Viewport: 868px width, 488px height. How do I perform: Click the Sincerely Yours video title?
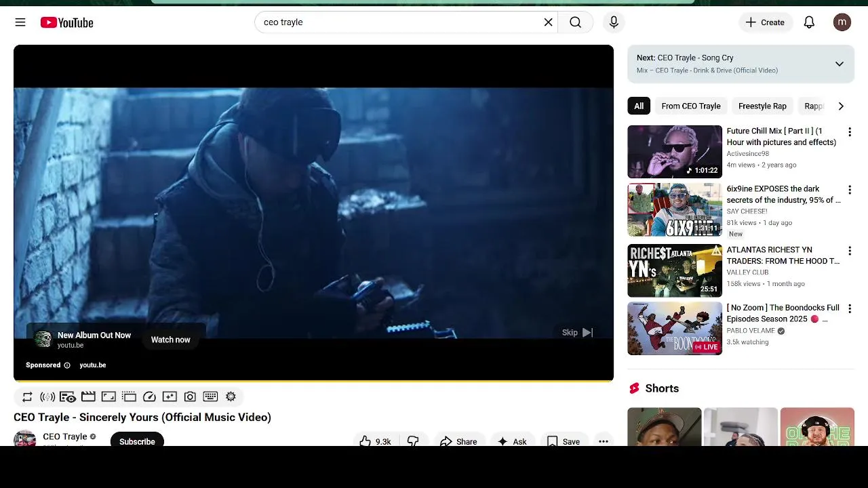pos(142,418)
